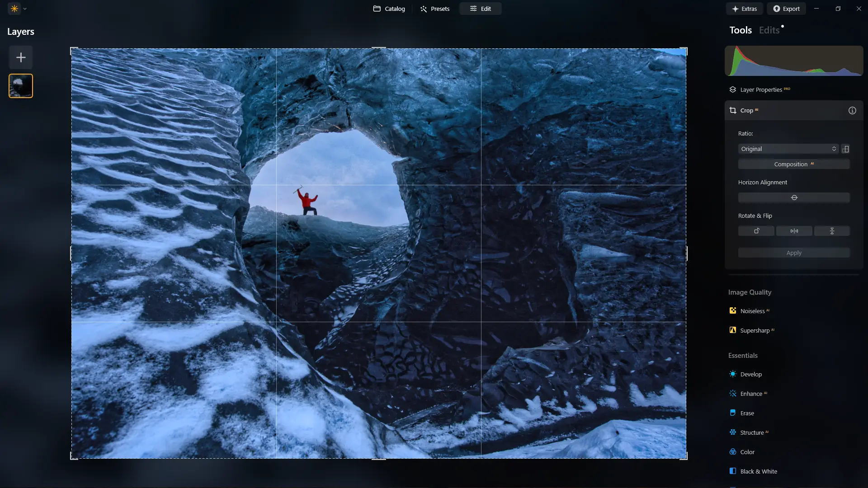Expand the Develop tool

click(x=751, y=374)
